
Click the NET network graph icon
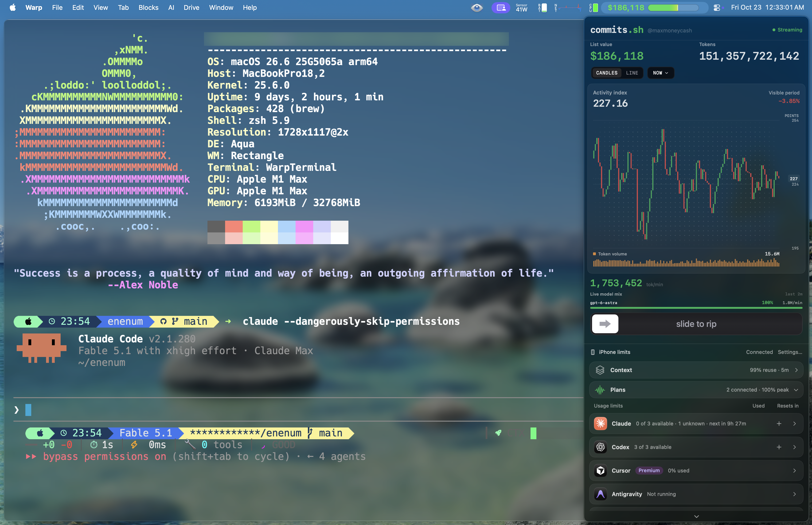[568, 8]
